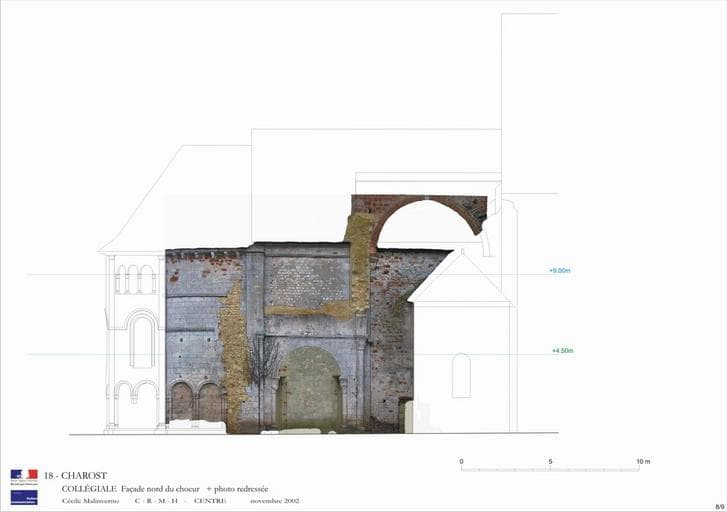Click the "10 m" scale bar label
Image resolution: width=727 pixels, height=512 pixels.
643,461
